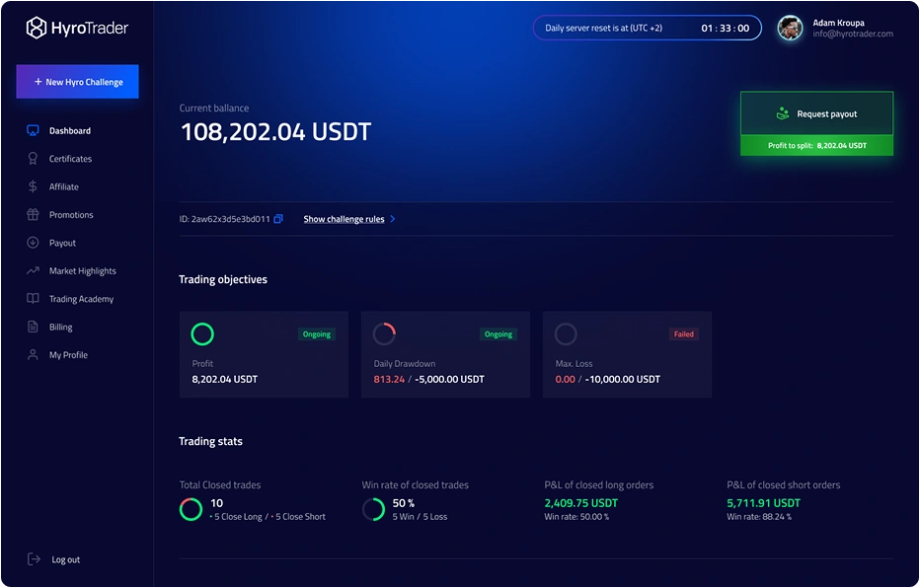920x588 pixels.
Task: Select Market Highlights in the sidebar
Action: click(x=82, y=270)
